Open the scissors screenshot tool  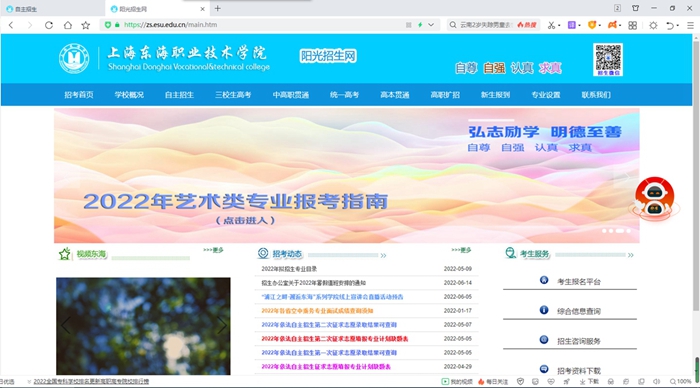pos(551,25)
